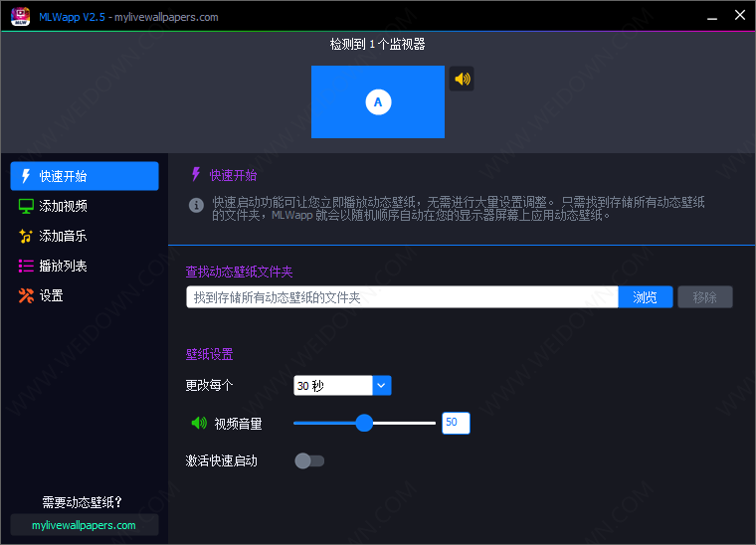This screenshot has height=545, width=756.
Task: Click the lightning bolt icon in sidebar
Action: pyautogui.click(x=26, y=176)
